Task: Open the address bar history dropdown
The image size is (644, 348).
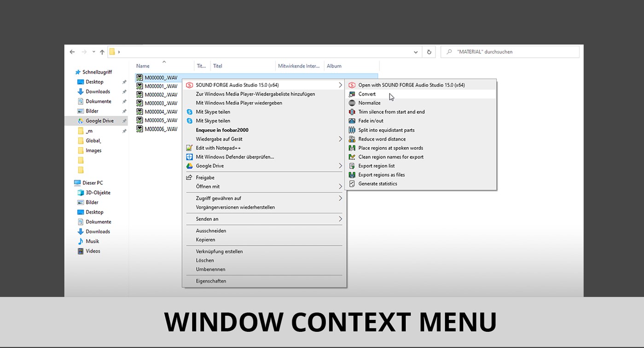Action: click(416, 52)
